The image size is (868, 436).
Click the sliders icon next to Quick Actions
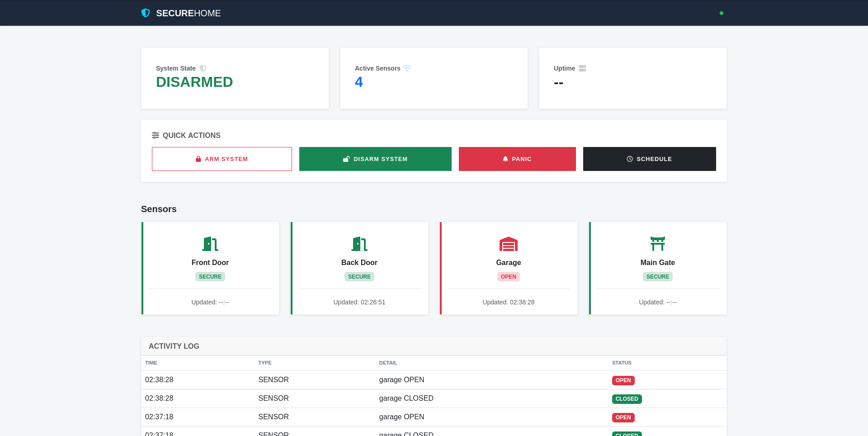click(156, 135)
